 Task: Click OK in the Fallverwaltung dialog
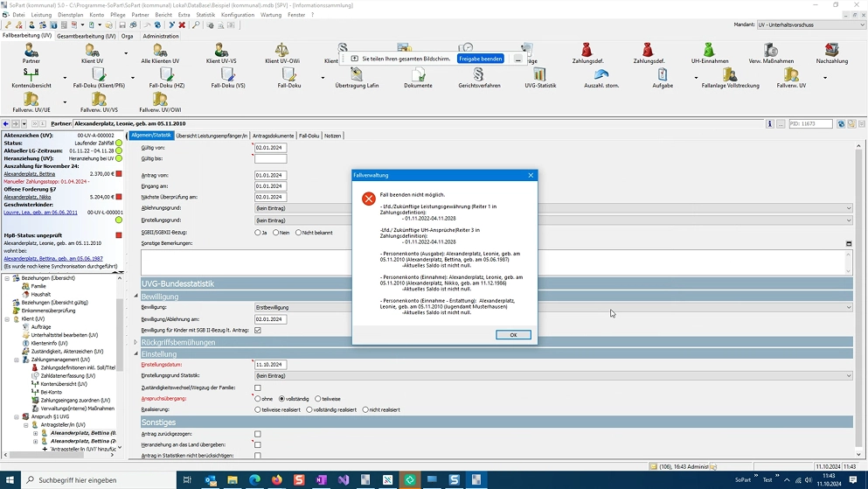click(x=513, y=335)
